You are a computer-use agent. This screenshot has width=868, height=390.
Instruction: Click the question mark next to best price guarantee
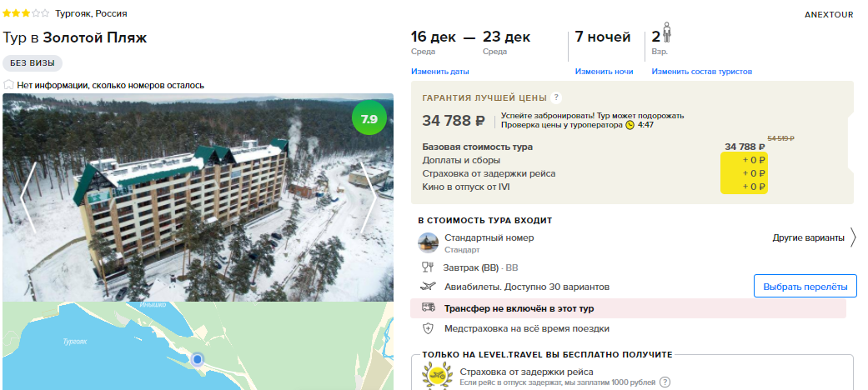[556, 97]
